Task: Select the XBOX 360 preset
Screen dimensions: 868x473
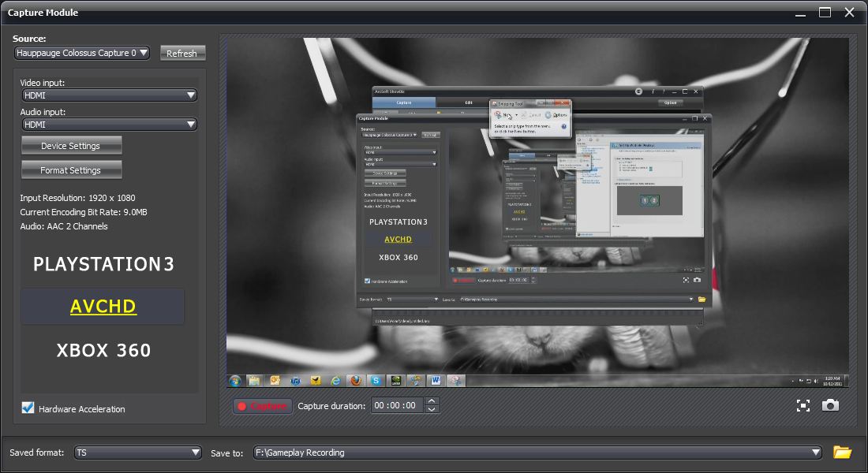Action: pos(103,350)
